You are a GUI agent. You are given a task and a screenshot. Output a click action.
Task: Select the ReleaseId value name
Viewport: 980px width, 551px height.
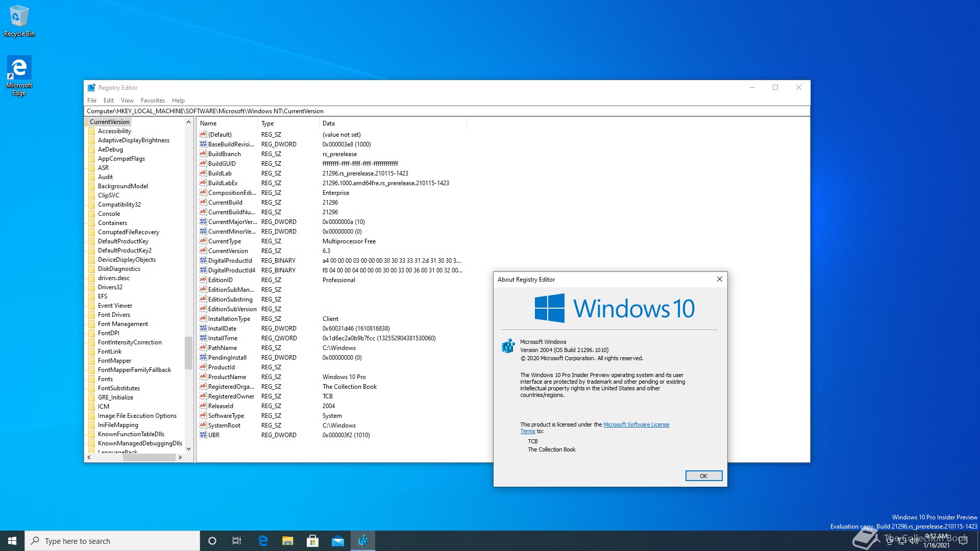(220, 406)
